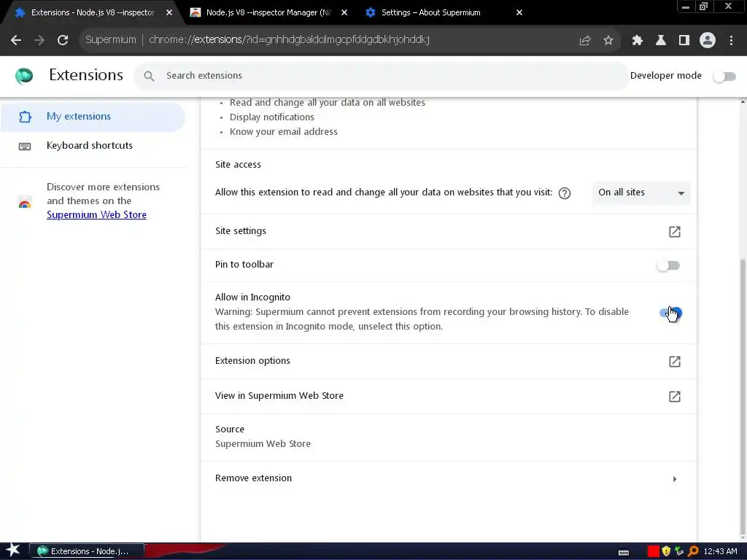Viewport: 747px width, 560px height.
Task: Toggle the side panel icon
Action: tap(684, 41)
